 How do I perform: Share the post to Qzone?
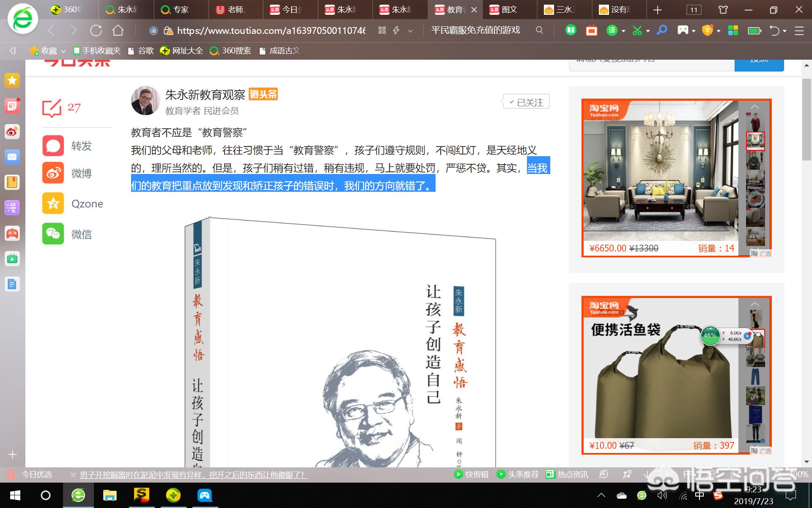pos(53,203)
